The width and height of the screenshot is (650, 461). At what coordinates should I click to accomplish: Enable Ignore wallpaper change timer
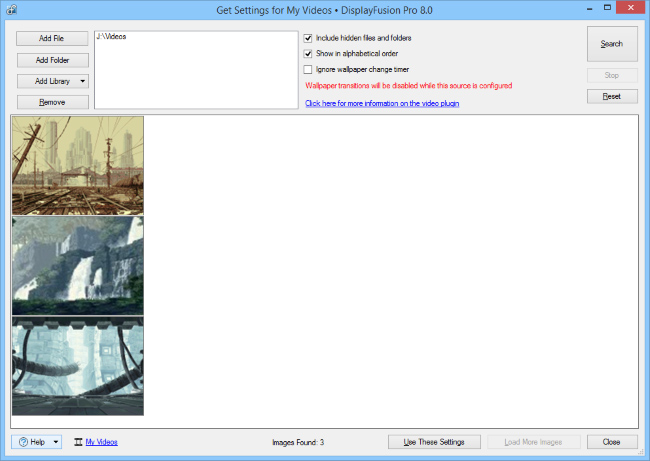pyautogui.click(x=308, y=69)
